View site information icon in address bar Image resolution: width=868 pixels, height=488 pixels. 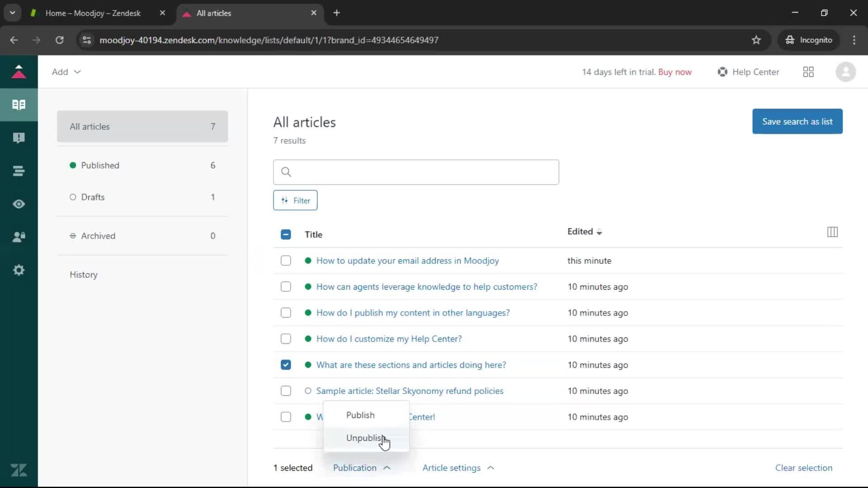click(x=87, y=40)
